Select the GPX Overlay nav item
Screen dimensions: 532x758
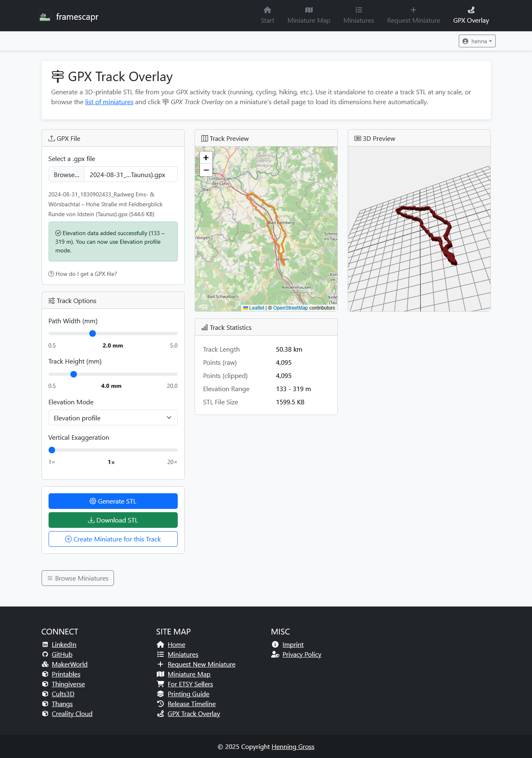471,16
